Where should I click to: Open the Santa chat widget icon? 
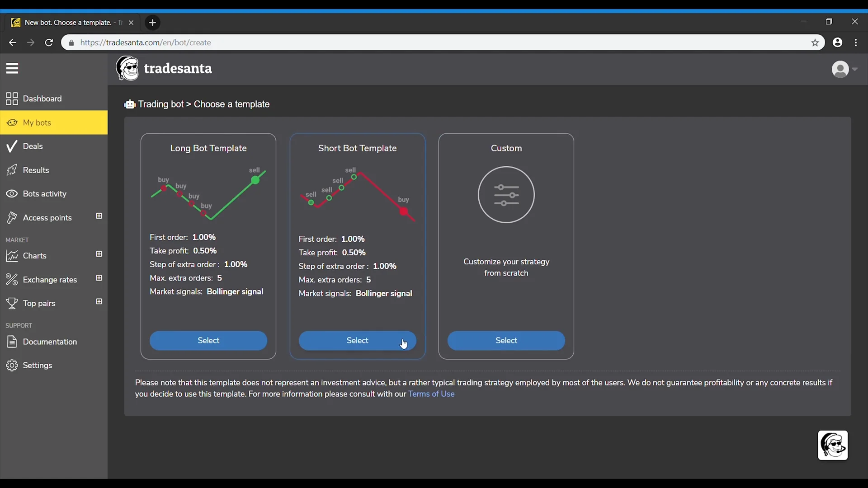click(832, 445)
